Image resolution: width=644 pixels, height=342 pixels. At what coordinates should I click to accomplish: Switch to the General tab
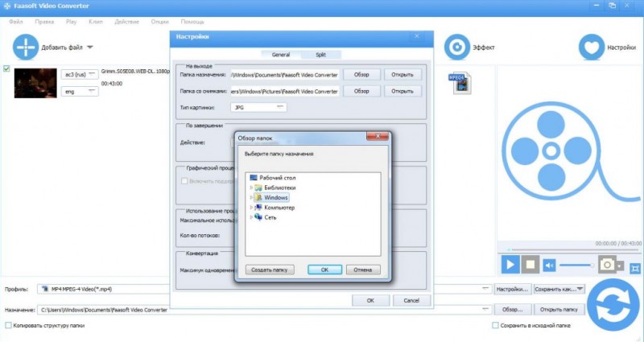point(281,55)
